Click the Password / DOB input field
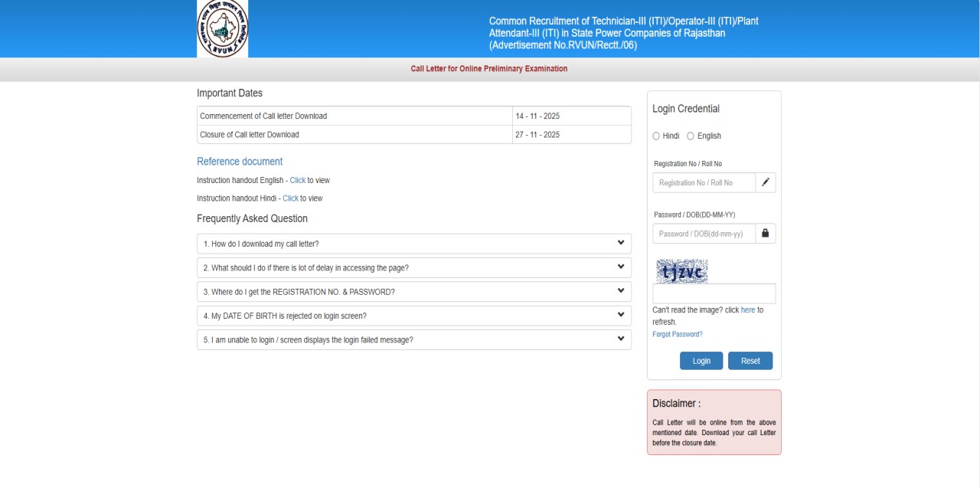 click(x=702, y=233)
